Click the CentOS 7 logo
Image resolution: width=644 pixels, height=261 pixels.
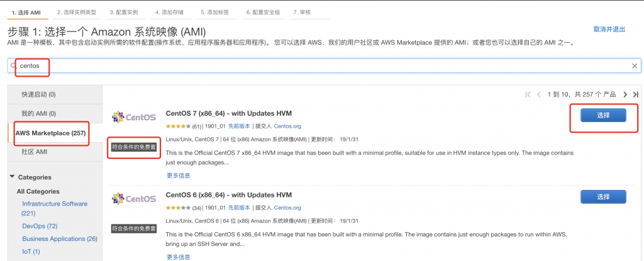pyautogui.click(x=134, y=117)
